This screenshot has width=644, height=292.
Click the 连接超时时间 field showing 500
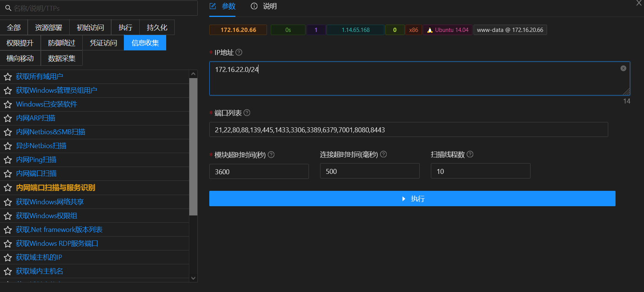click(x=370, y=171)
